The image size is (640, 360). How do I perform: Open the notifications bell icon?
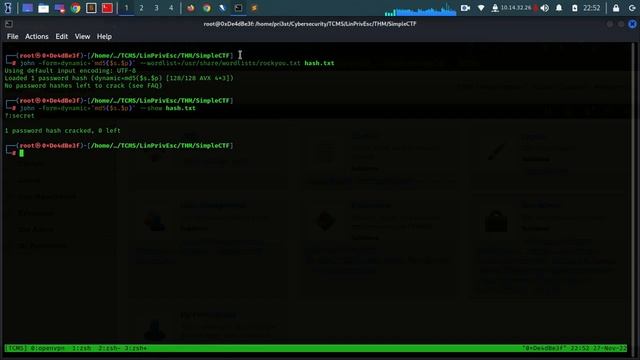click(x=559, y=8)
